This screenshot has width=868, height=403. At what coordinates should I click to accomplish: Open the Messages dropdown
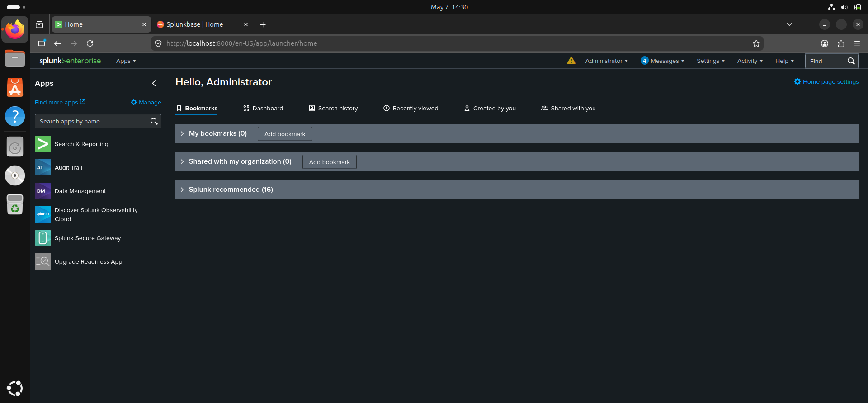pyautogui.click(x=662, y=61)
